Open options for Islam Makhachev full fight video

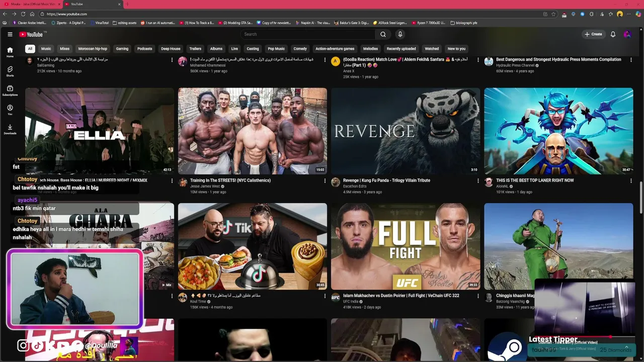coord(478,296)
